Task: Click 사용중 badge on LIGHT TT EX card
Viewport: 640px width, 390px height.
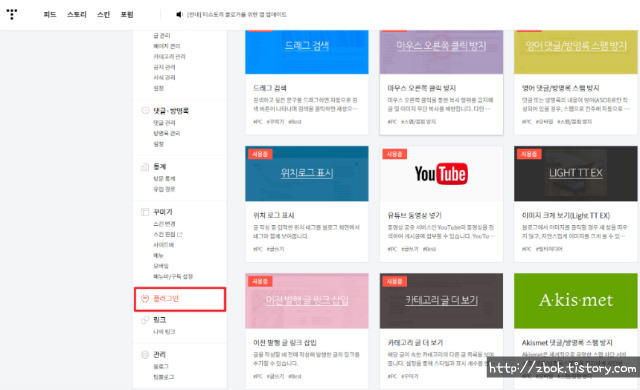Action: (529, 154)
